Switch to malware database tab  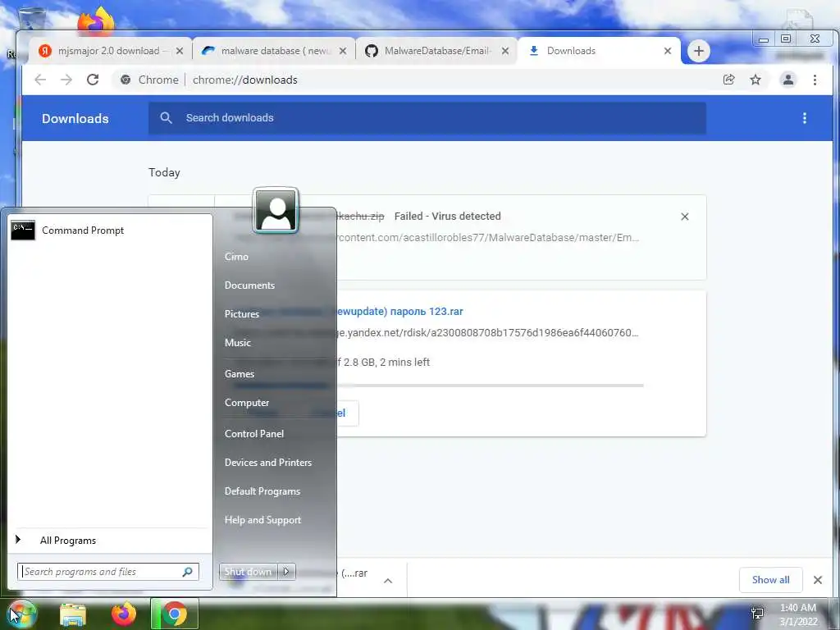tap(273, 51)
